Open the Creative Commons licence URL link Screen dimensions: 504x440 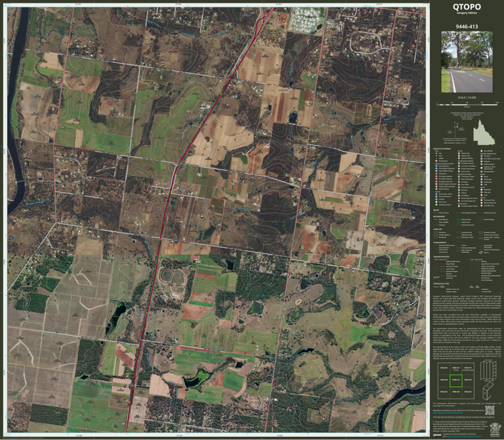465,436
